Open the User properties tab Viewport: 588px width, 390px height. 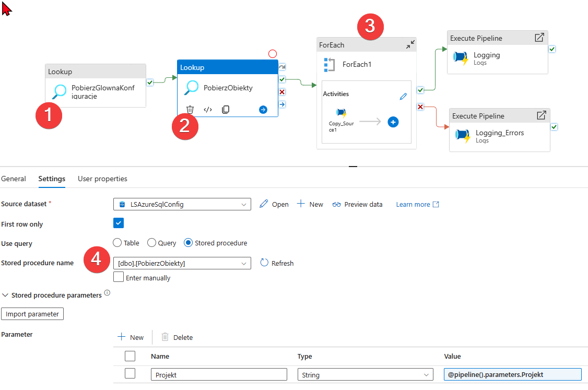click(x=102, y=179)
